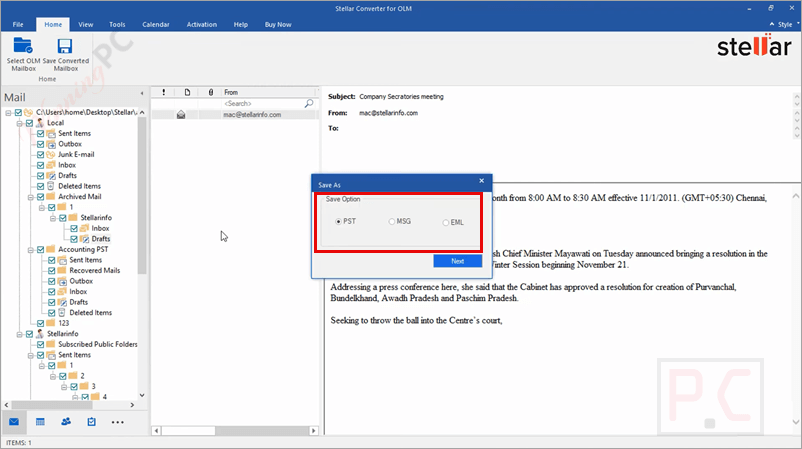Click the Junk E-mail folder icon
Screen dimensions: 802x449
[x=51, y=154]
